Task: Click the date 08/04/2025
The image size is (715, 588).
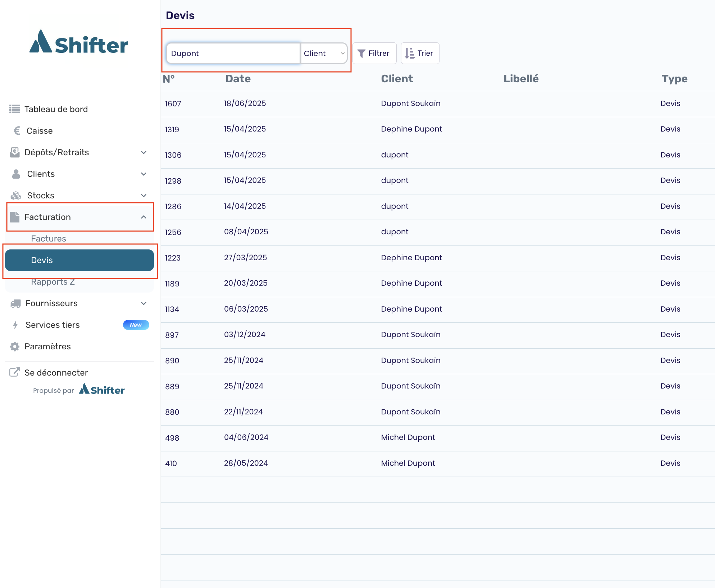Action: 246,232
